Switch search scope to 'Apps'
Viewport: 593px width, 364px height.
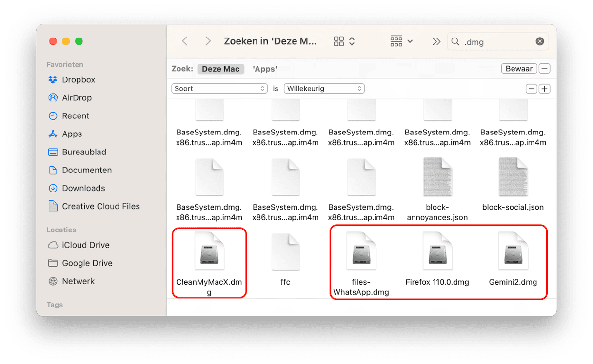coord(265,69)
